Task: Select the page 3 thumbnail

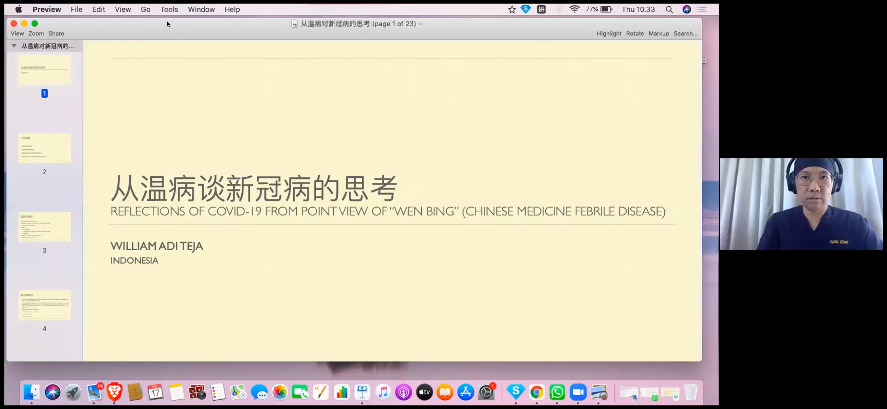Action: point(45,227)
